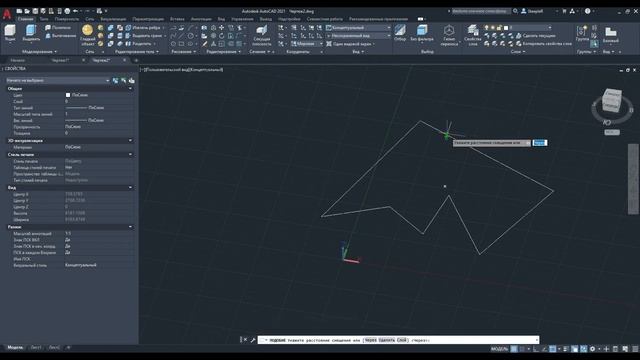Click the dynamic input offset distance field
The width and height of the screenshot is (640, 360).
[x=539, y=143]
